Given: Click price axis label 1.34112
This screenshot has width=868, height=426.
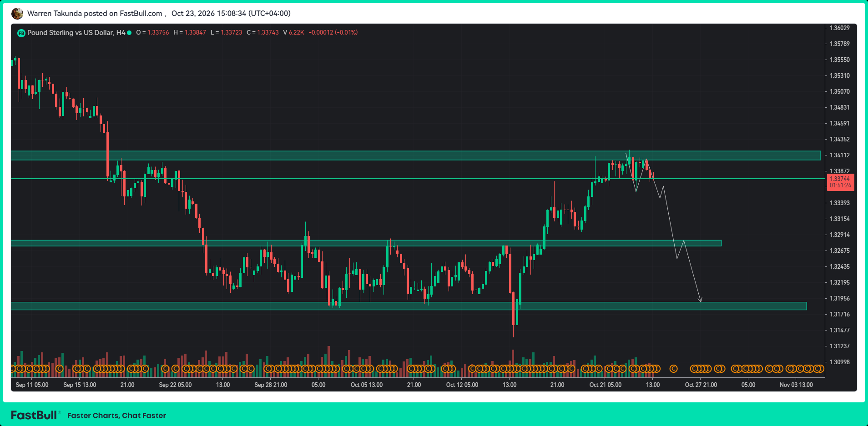Looking at the screenshot, I should [x=839, y=155].
